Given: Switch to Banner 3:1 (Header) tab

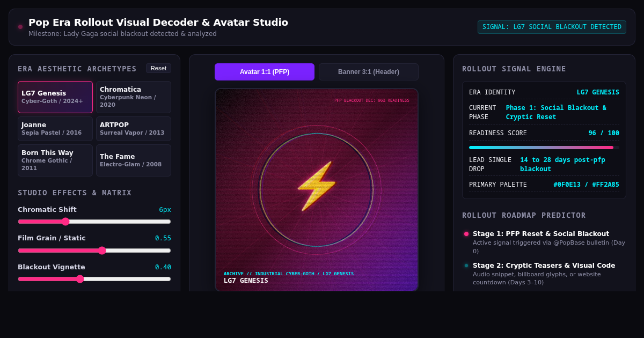Looking at the screenshot, I should (369, 72).
